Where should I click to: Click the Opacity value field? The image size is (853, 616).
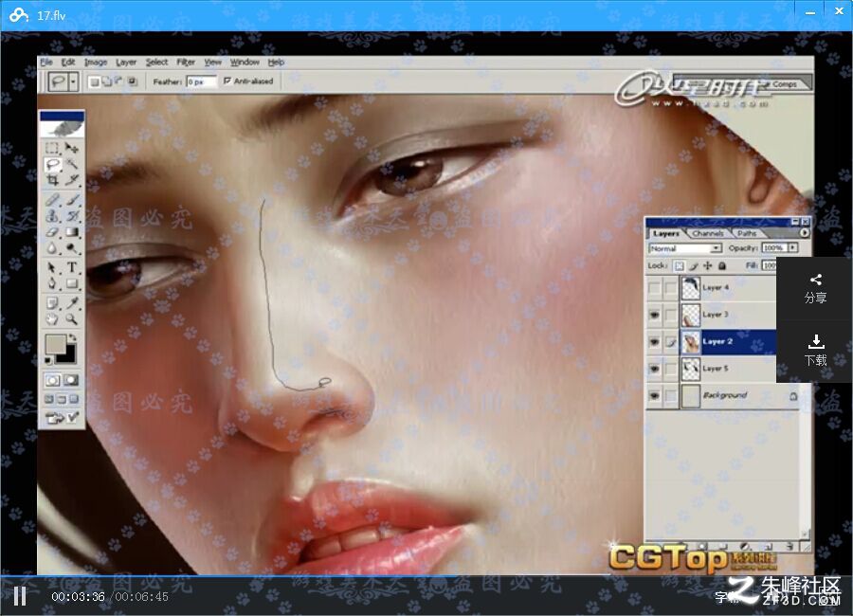tap(773, 247)
